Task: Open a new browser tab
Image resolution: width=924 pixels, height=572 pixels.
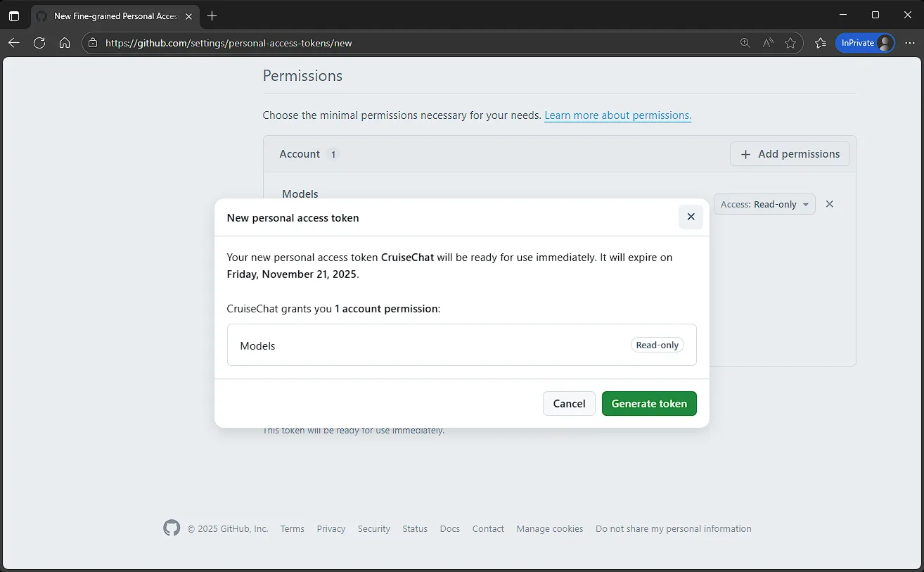Action: point(212,15)
